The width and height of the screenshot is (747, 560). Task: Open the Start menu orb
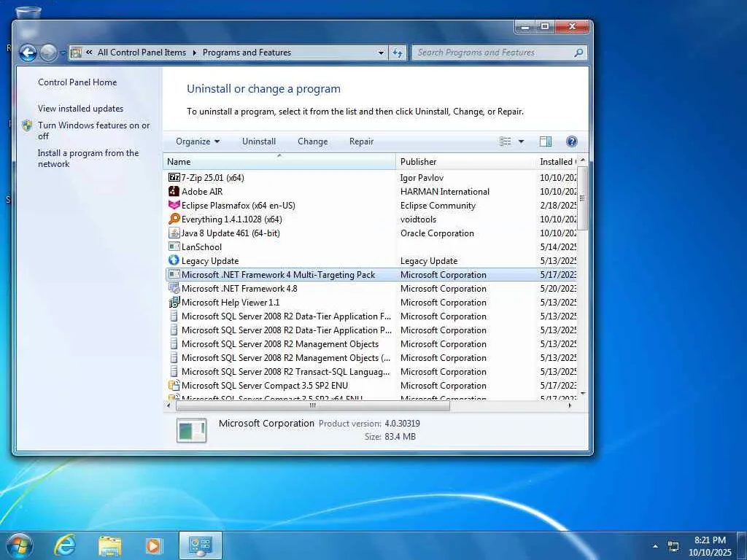coord(20,545)
